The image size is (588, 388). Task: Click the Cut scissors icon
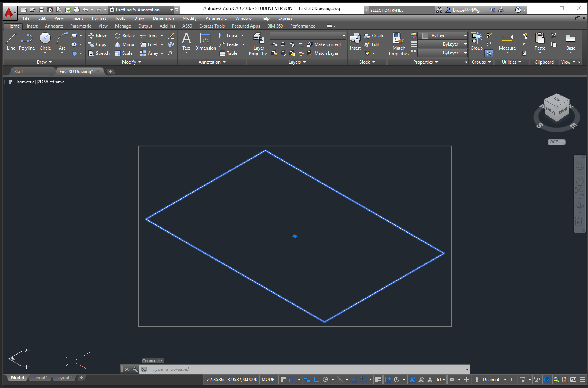coord(554,35)
